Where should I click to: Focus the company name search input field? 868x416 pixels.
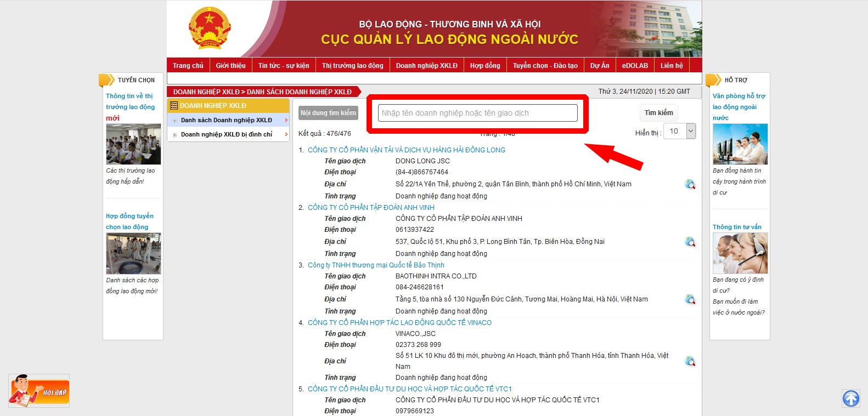(x=478, y=113)
